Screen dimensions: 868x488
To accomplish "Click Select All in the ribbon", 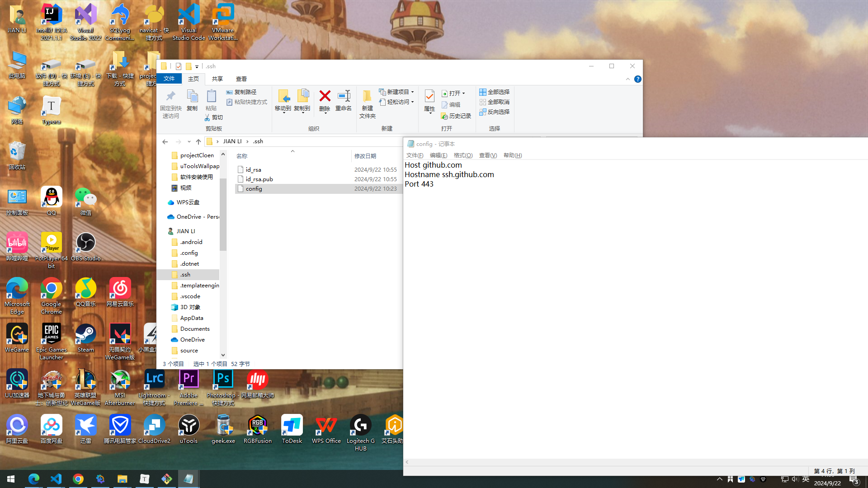I will (x=495, y=92).
